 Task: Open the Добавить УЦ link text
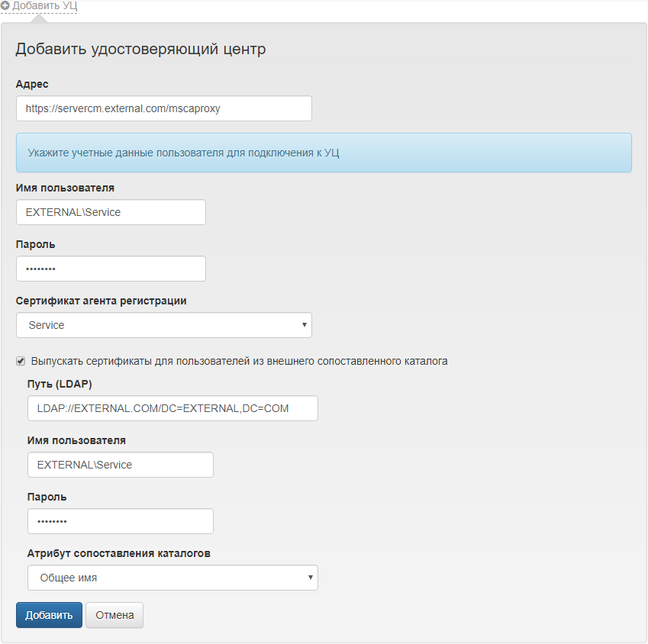44,5
